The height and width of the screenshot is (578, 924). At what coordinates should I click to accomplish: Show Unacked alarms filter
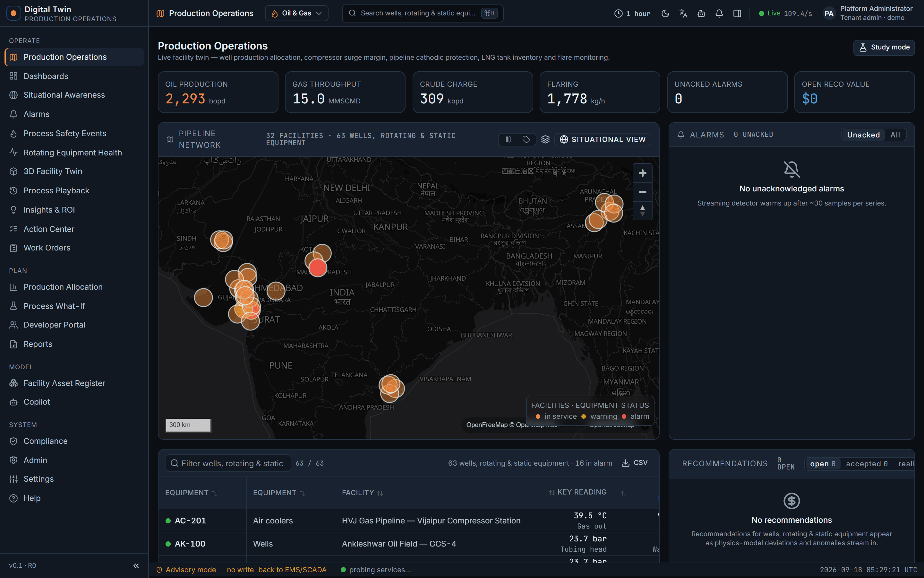tap(863, 135)
